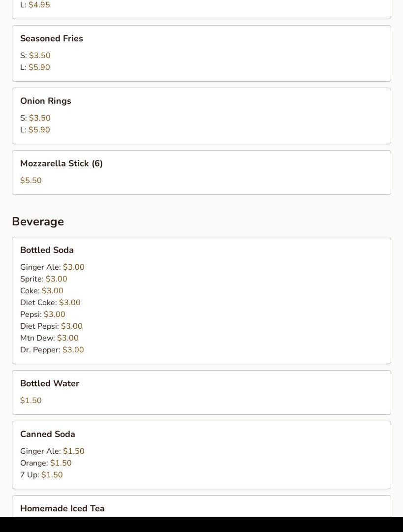403x532 pixels.
Task: Click large Onion Rings price $5.90
Action: click(39, 130)
